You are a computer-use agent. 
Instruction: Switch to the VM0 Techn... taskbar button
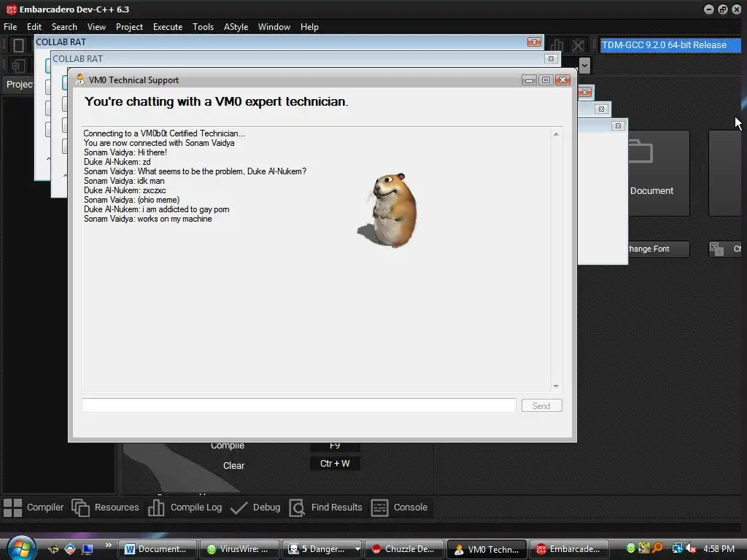click(487, 549)
